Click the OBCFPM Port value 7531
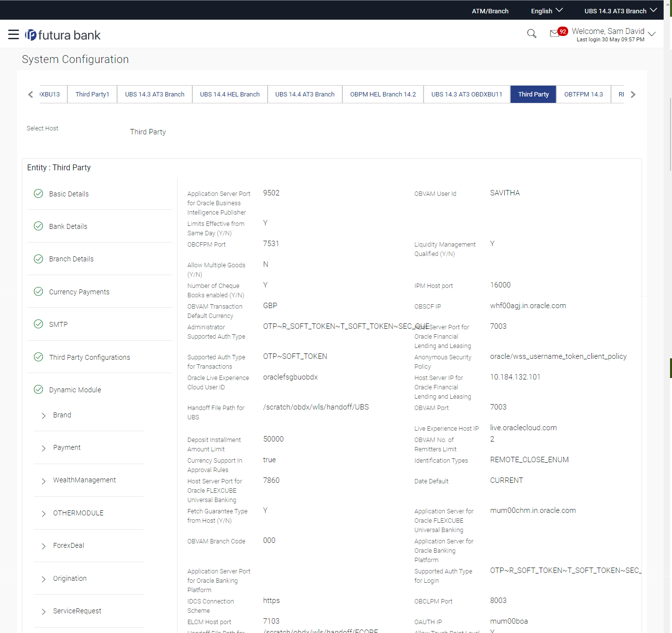 (271, 244)
